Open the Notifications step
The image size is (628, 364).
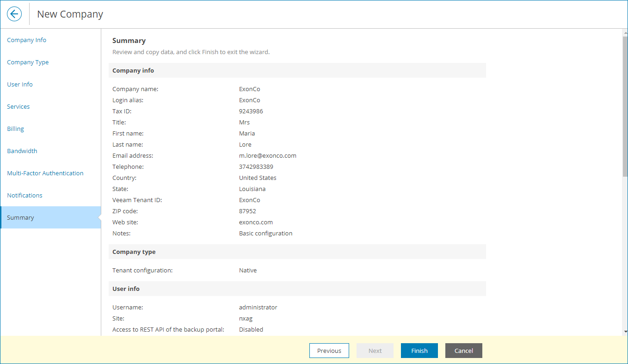tap(25, 196)
